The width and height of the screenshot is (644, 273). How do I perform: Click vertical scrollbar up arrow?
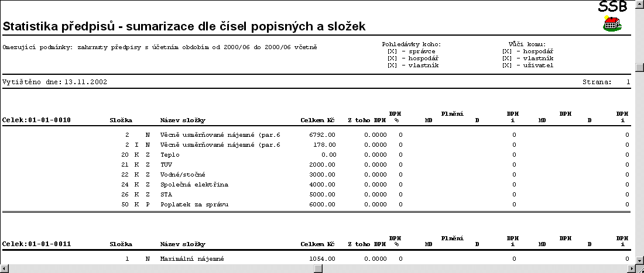639,4
